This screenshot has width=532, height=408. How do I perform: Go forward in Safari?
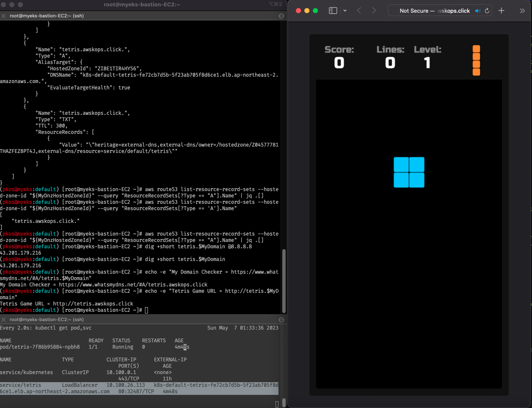(x=374, y=11)
